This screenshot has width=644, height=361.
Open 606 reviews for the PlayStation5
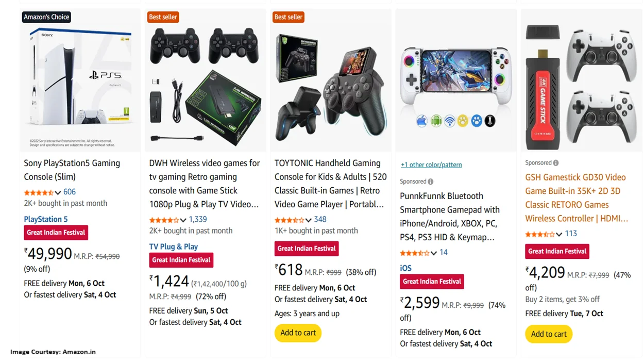point(70,192)
